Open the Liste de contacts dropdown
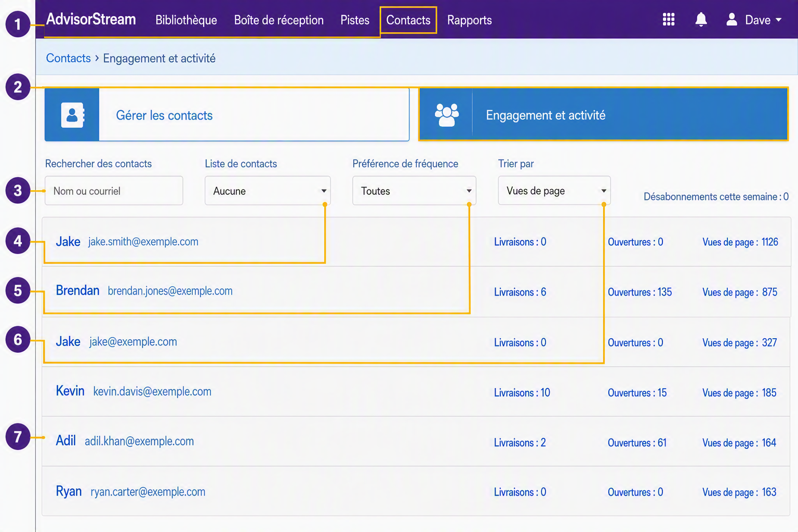The image size is (798, 532). pos(268,191)
